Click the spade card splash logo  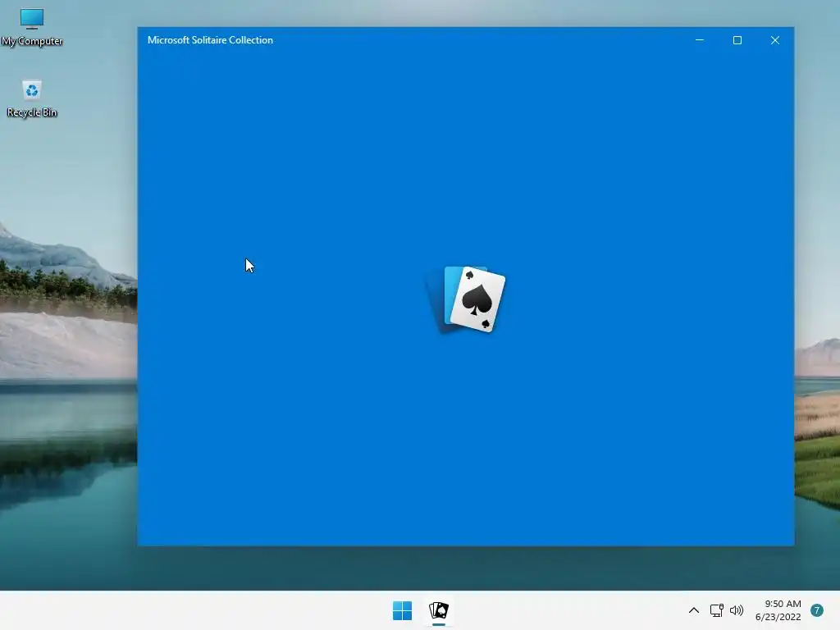pyautogui.click(x=466, y=299)
